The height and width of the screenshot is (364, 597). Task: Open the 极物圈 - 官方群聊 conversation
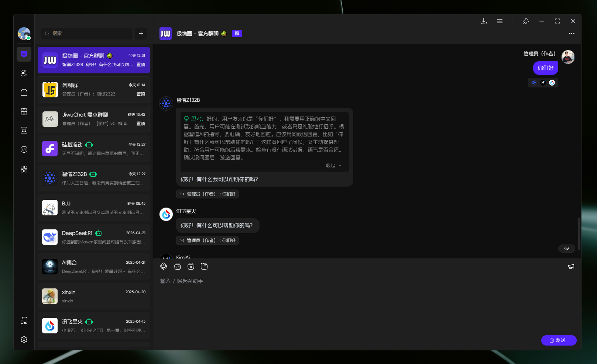94,60
